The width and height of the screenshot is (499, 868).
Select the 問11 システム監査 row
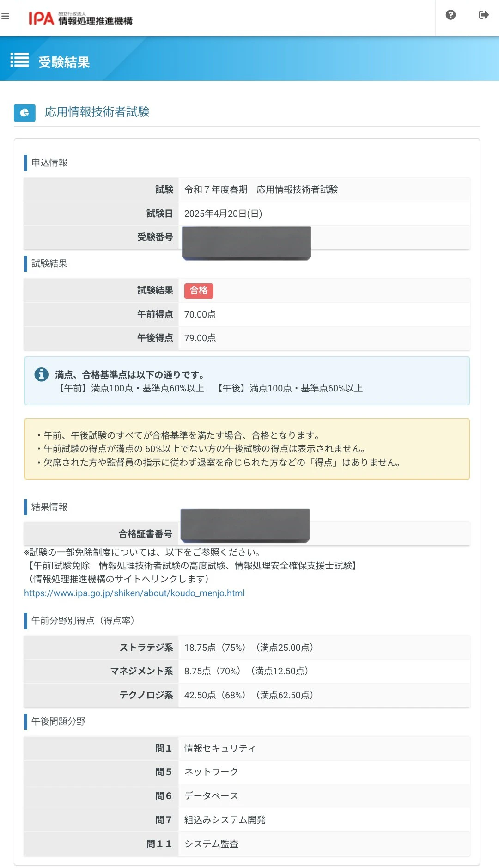point(247,844)
